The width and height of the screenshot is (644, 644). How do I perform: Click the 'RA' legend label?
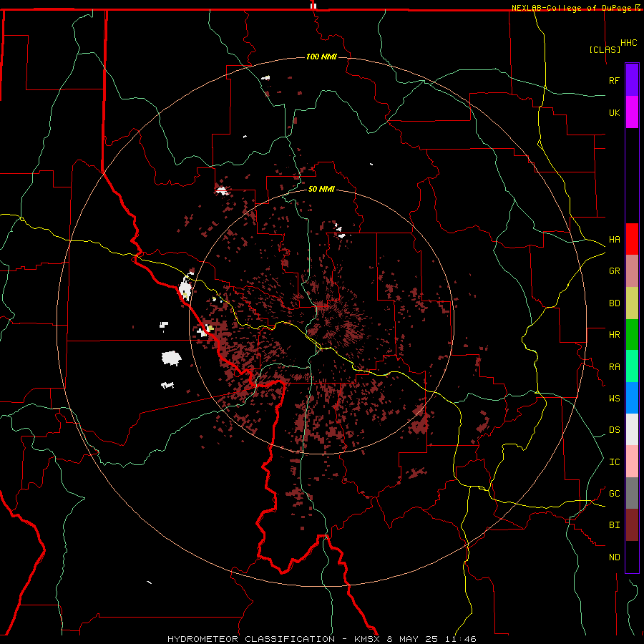(614, 367)
